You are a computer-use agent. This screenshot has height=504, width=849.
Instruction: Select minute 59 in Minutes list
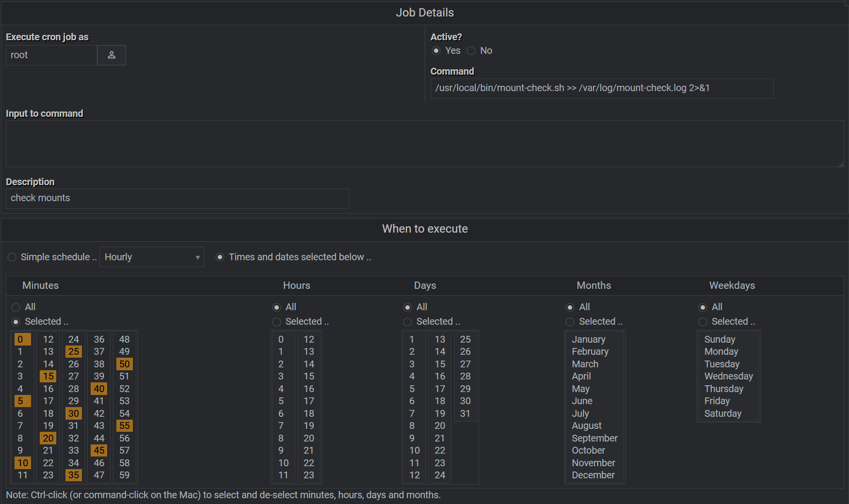pyautogui.click(x=125, y=475)
